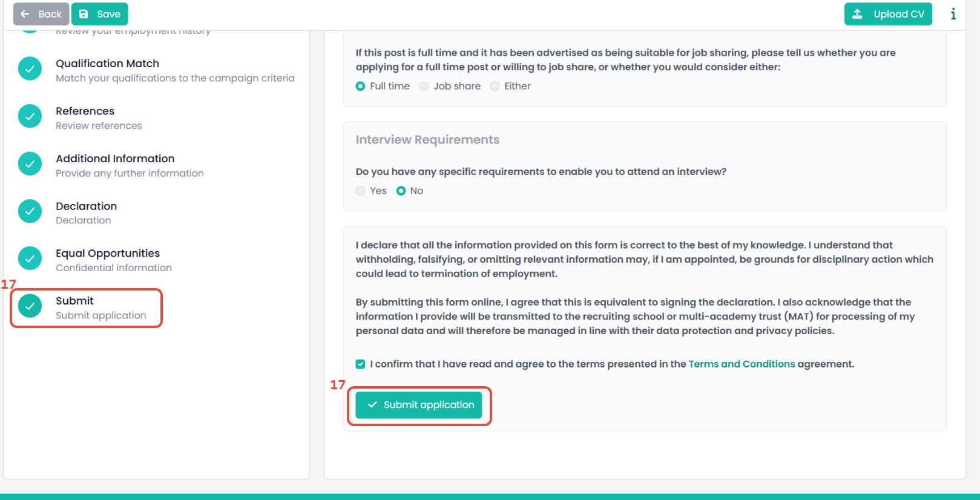The height and width of the screenshot is (500, 980).
Task: Click the Equal Opportunities checkmark icon
Action: click(30, 258)
